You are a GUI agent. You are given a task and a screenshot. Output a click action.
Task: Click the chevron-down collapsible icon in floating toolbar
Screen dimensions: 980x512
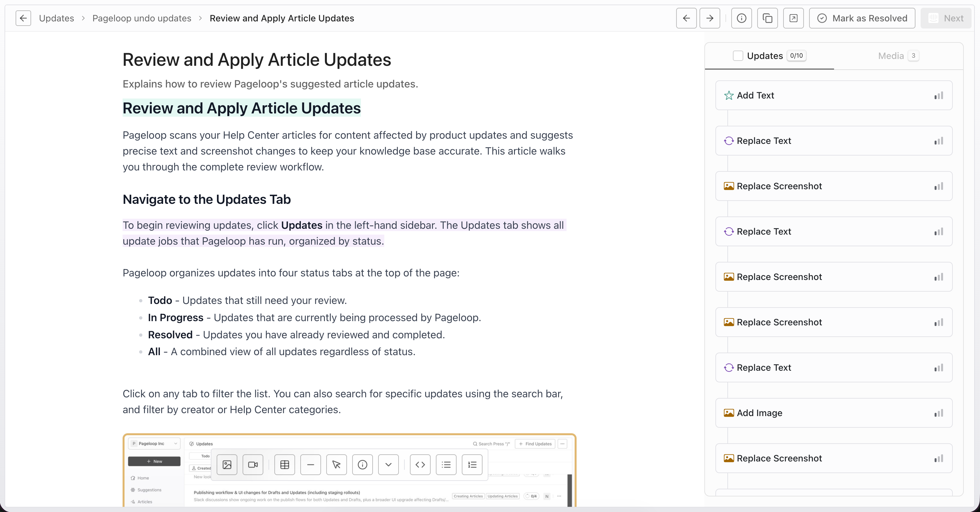[x=388, y=464]
